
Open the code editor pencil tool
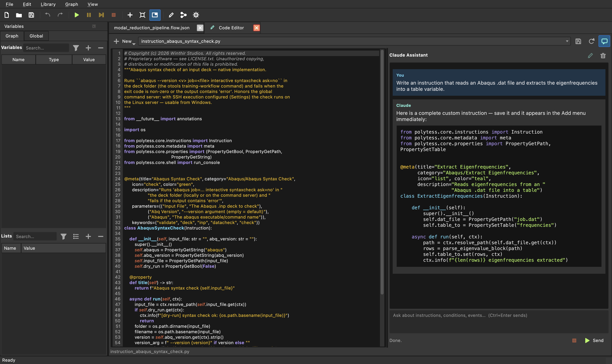pos(171,15)
